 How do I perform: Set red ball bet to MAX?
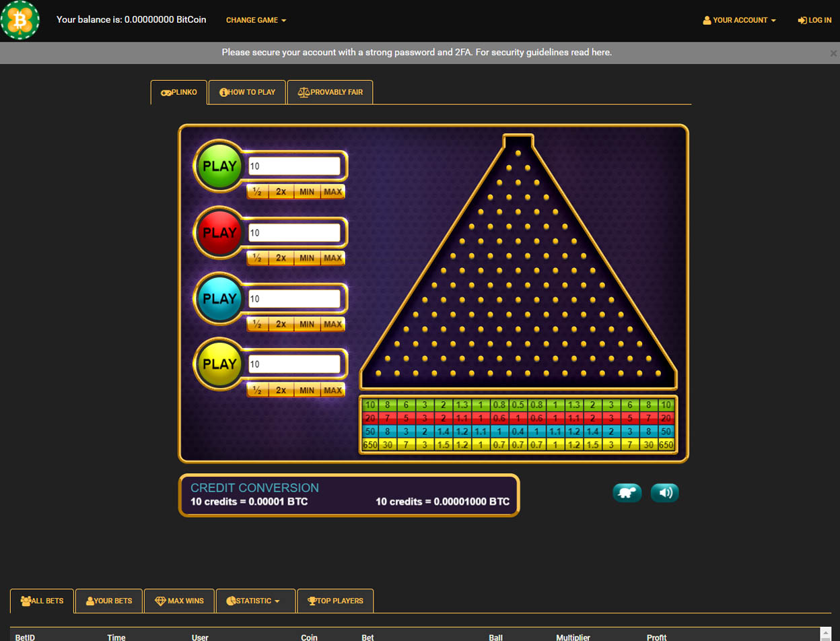click(x=332, y=258)
